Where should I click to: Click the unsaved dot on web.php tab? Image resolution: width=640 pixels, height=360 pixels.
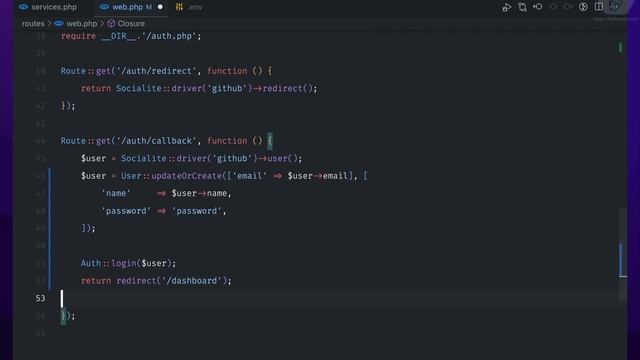click(x=160, y=7)
